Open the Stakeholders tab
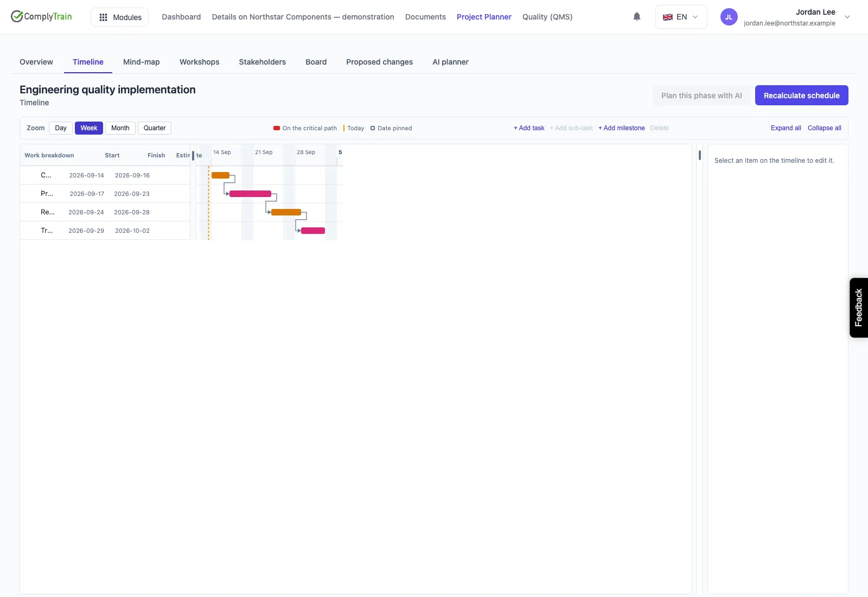Image resolution: width=868 pixels, height=597 pixels. tap(263, 62)
